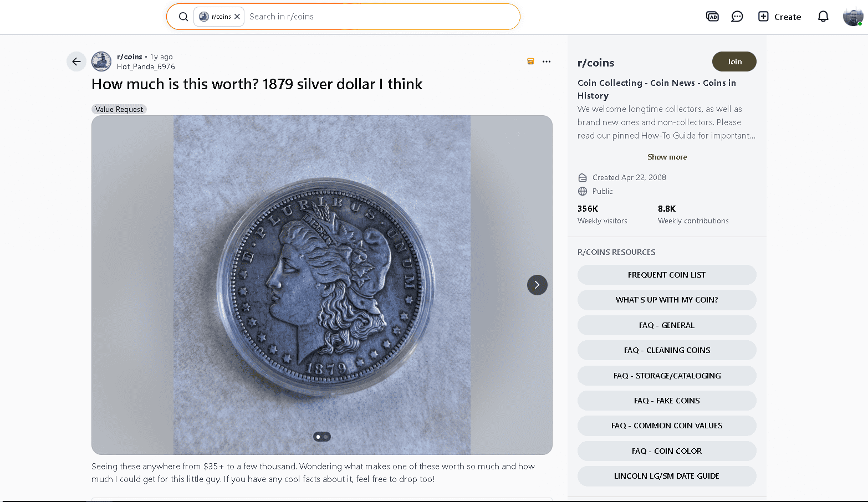Open the r/coins community avatar
This screenshot has width=868, height=502.
click(101, 61)
